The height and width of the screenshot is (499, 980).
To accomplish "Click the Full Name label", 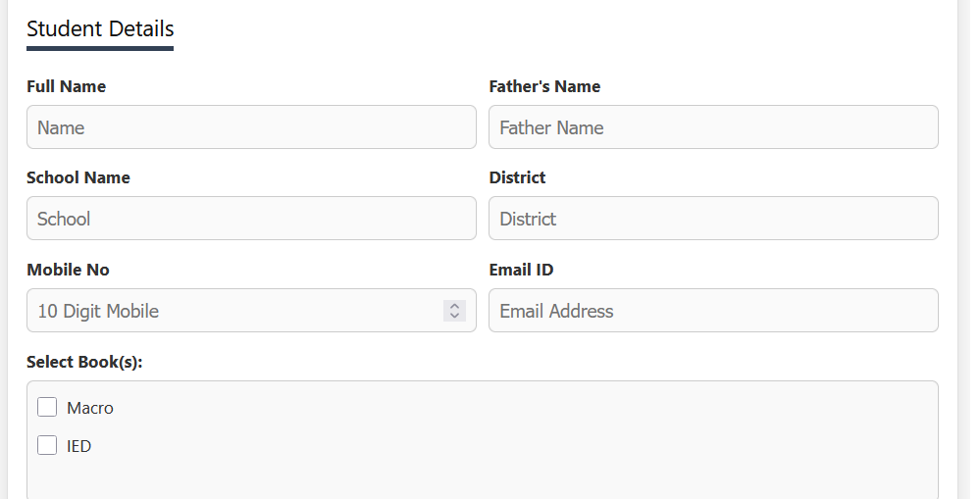I will tap(66, 86).
